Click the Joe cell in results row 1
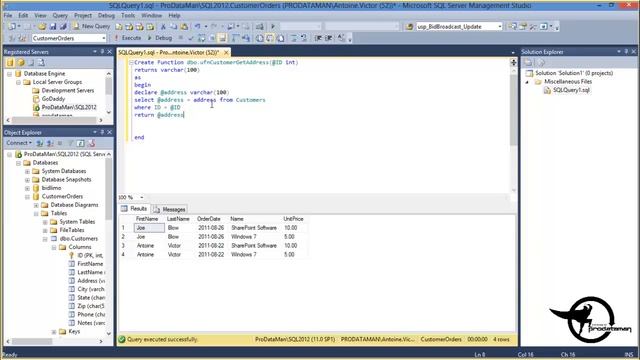Screen dimensions: 640x360 point(149,228)
